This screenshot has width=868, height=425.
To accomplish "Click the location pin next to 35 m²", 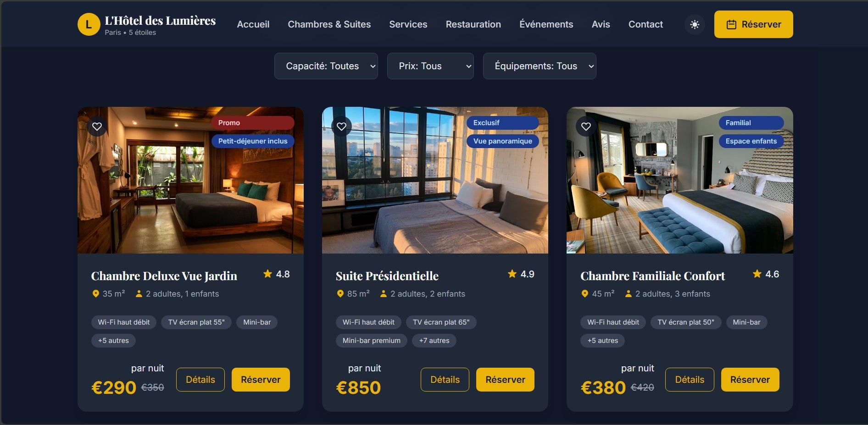I will (x=95, y=294).
